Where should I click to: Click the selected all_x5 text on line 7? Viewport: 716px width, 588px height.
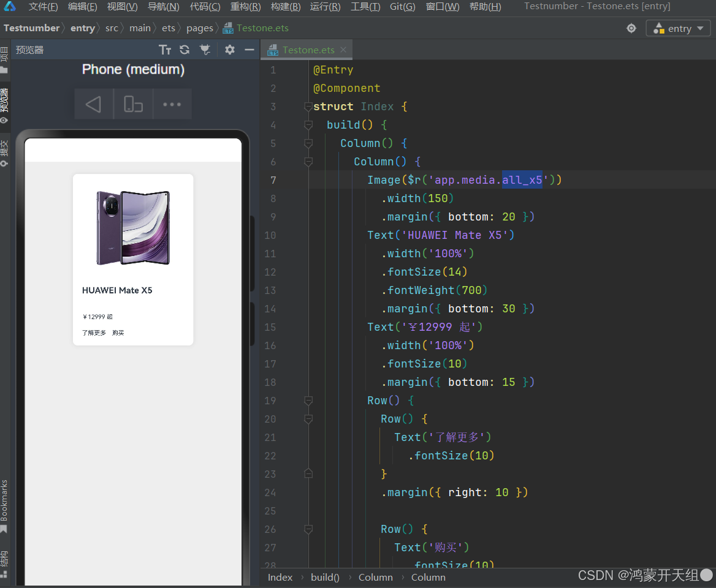[x=522, y=180]
